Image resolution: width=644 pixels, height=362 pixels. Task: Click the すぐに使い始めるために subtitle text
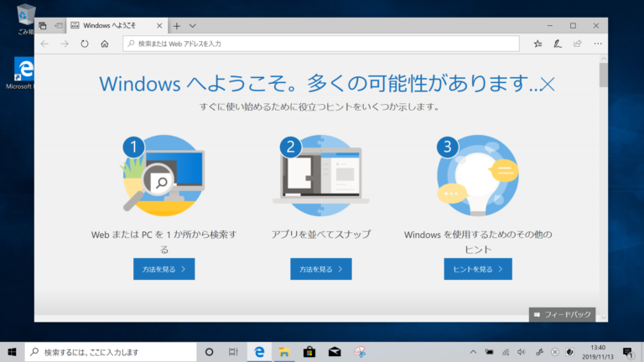319,106
